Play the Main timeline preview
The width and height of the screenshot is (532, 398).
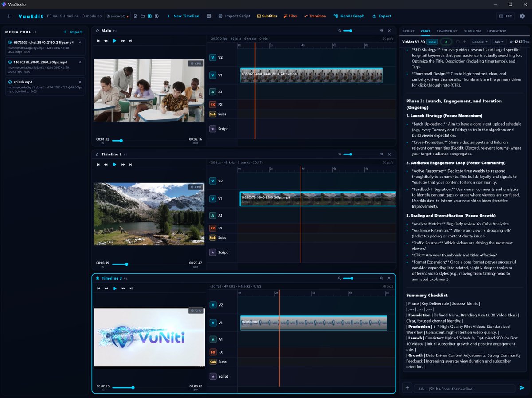tap(114, 41)
